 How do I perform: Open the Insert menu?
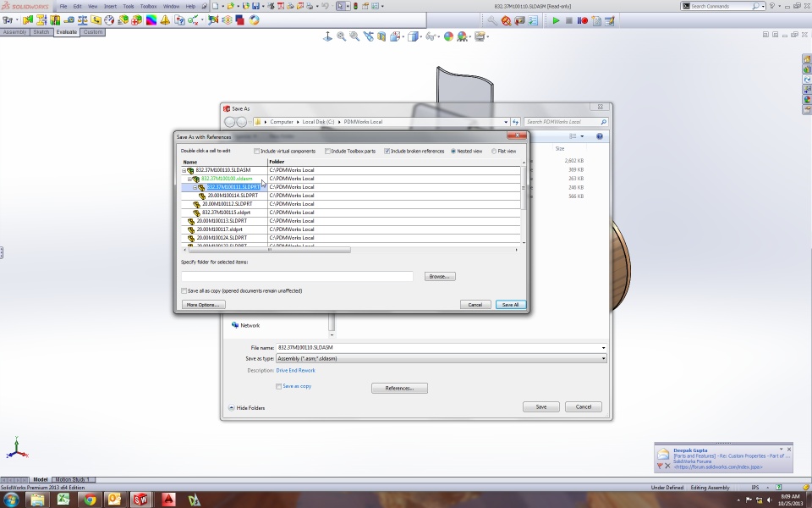pyautogui.click(x=110, y=6)
